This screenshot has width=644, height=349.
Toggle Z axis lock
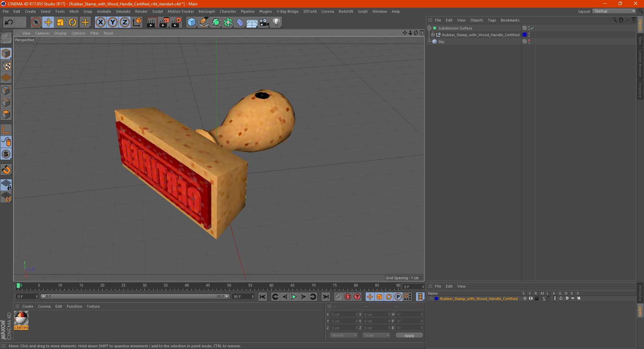[x=125, y=22]
